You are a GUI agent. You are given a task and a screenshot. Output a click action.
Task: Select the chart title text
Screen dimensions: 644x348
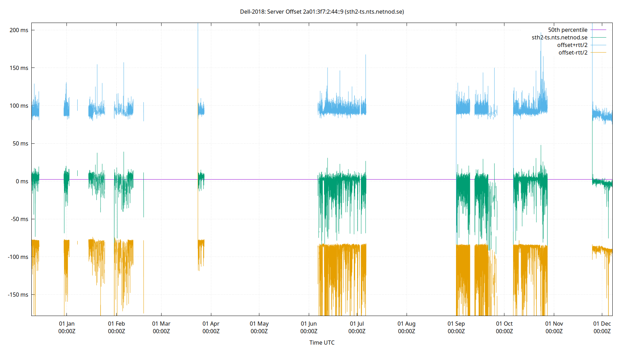coord(322,11)
